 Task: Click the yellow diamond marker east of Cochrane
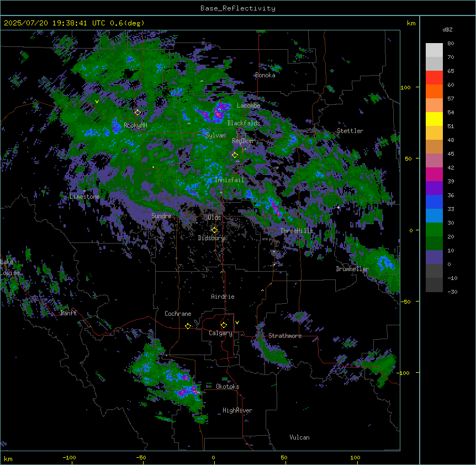[x=188, y=326]
